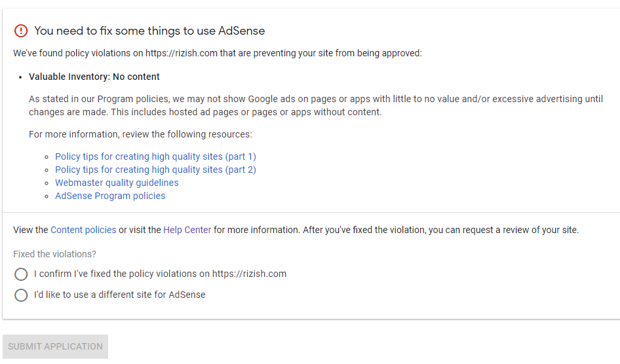Click the label text "I confirm I've fixed the policy violations"
Viewport: 620px width, 364px height.
click(160, 274)
